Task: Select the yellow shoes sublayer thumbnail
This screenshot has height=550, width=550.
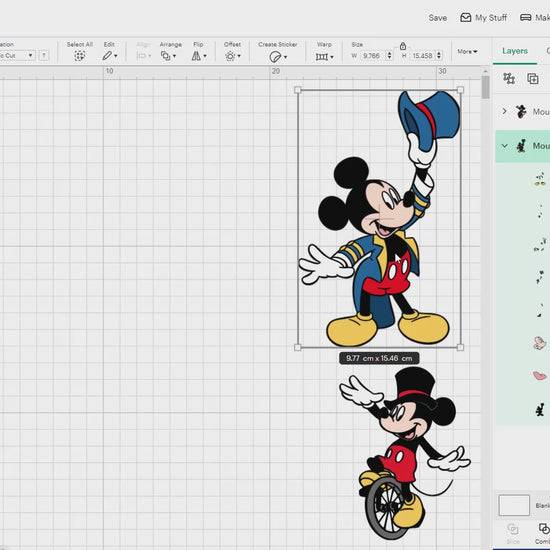Action: (x=540, y=180)
